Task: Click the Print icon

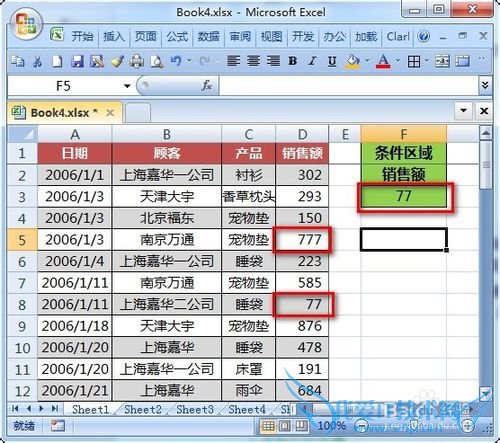Action: pyautogui.click(x=137, y=61)
